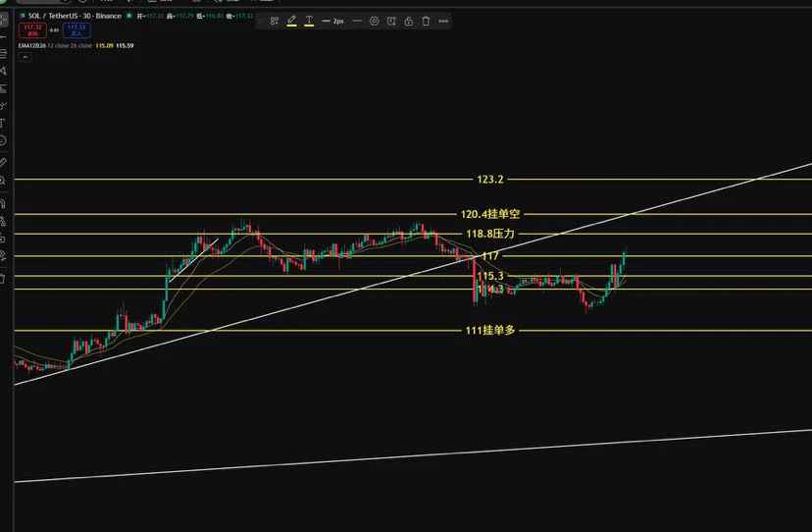Click the green market status dot
Screen dimensions: 812x532
(128, 16)
